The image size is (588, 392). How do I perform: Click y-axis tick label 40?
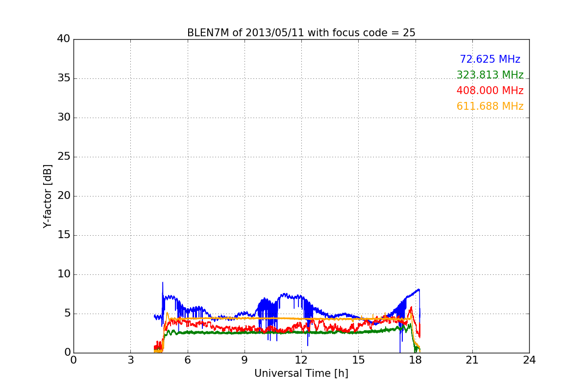64,39
